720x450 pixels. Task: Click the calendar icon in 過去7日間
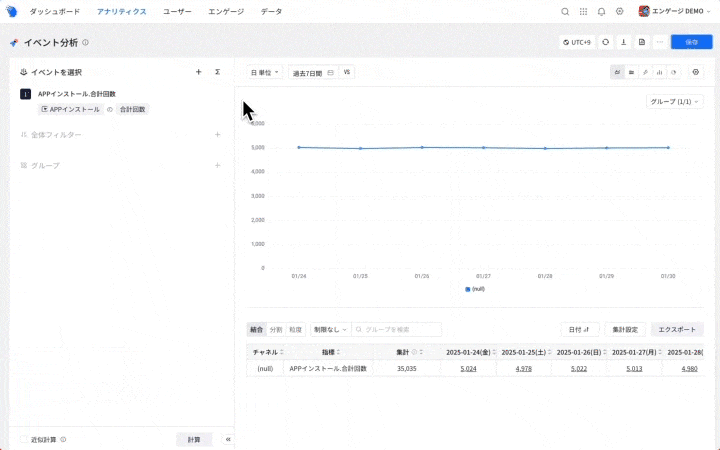(330, 73)
